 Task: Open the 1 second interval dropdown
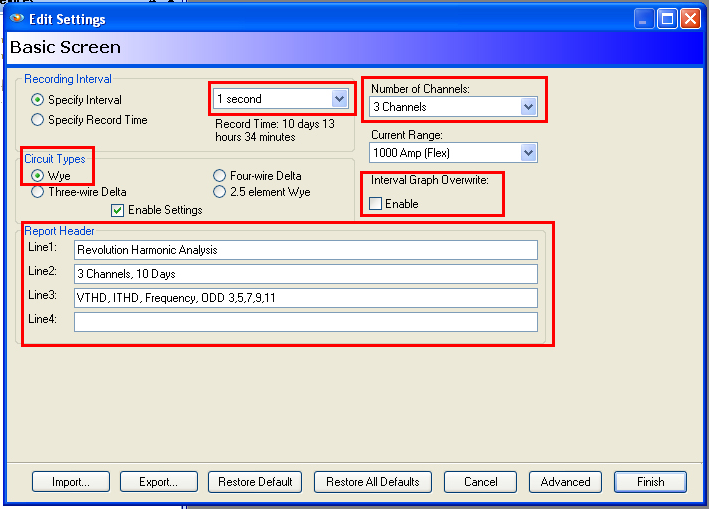click(x=281, y=99)
